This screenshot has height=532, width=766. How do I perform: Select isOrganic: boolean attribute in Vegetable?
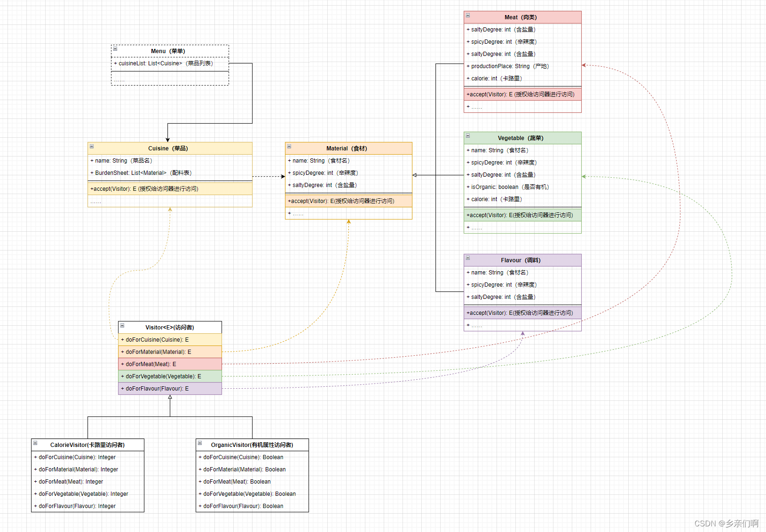tap(523, 187)
